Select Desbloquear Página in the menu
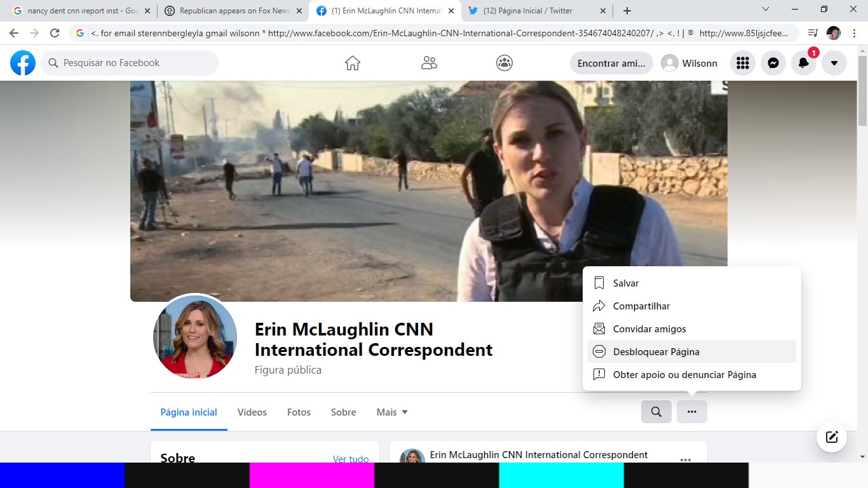868x488 pixels. tap(692, 352)
